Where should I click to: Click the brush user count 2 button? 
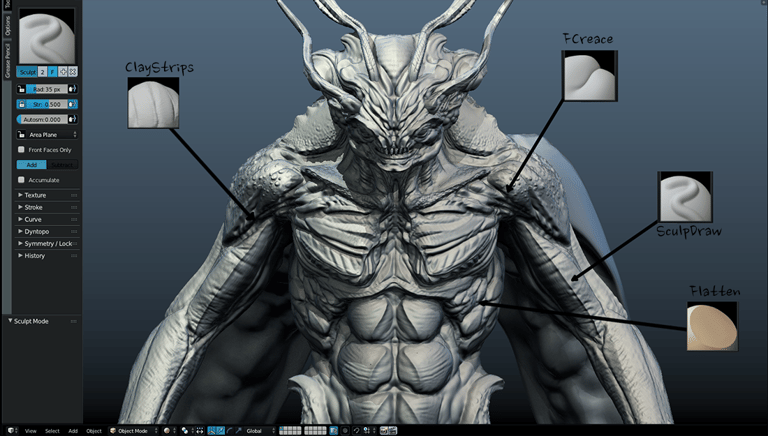[43, 72]
